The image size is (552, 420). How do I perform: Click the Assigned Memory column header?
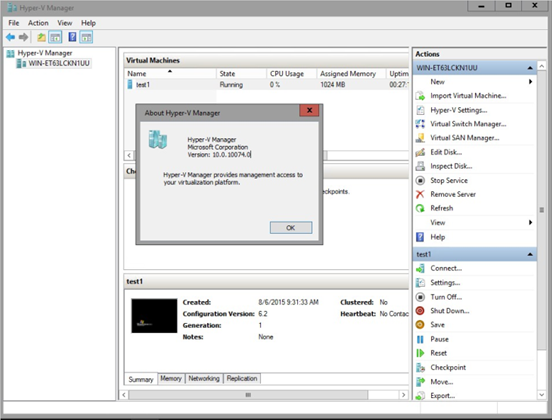(x=351, y=74)
